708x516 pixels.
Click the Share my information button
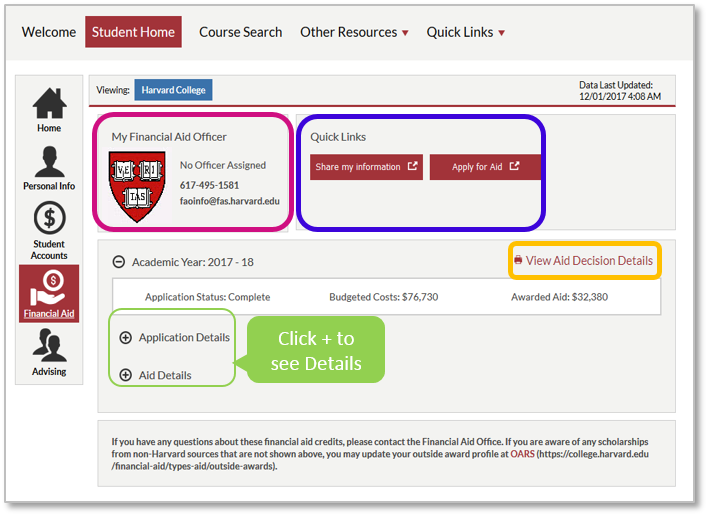point(366,167)
